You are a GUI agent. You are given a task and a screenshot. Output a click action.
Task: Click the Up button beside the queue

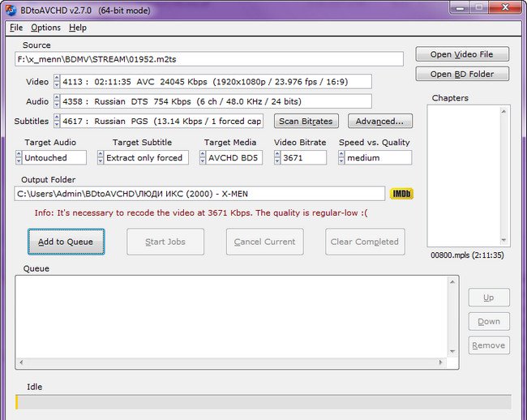(x=489, y=298)
